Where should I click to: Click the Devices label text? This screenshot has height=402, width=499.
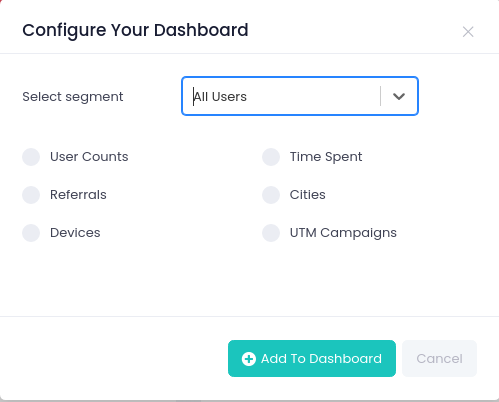pos(75,233)
